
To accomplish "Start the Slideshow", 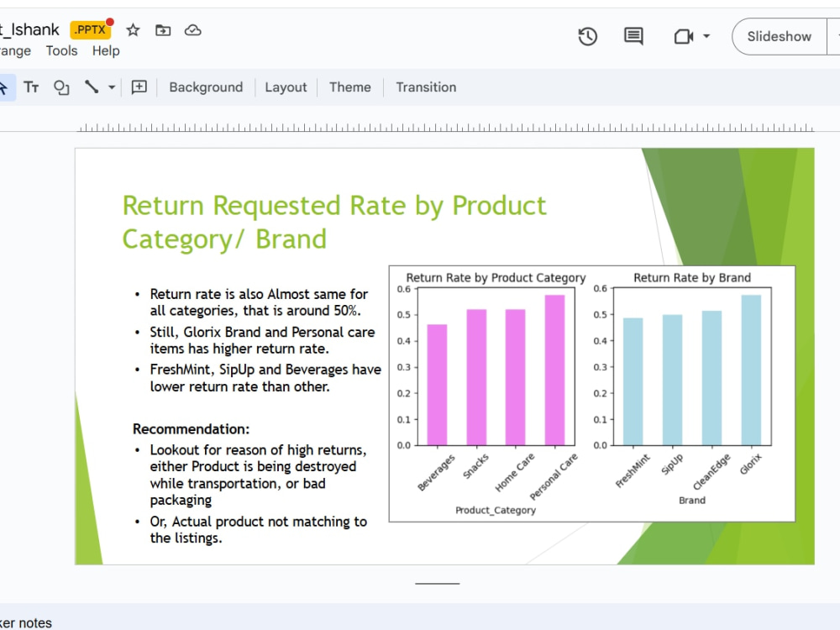I will click(779, 36).
